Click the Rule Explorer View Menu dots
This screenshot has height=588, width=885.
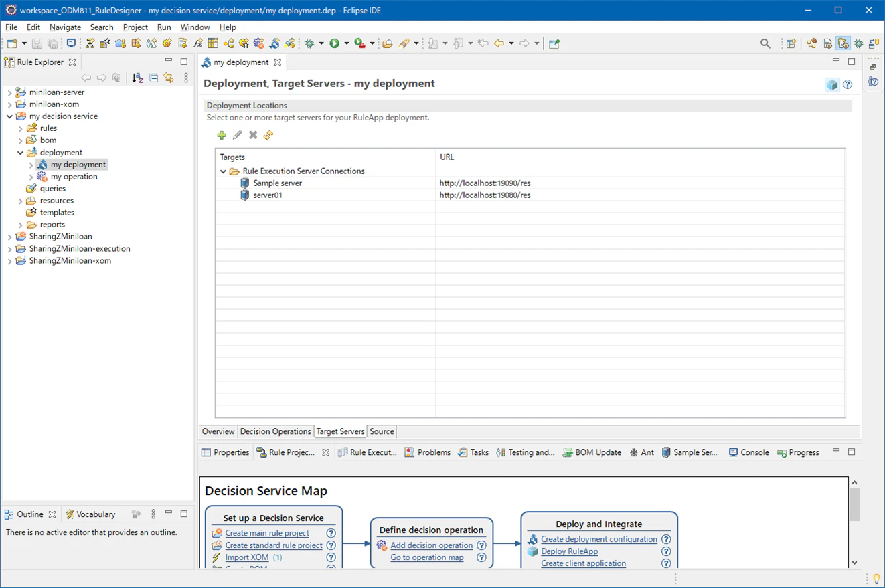point(186,78)
